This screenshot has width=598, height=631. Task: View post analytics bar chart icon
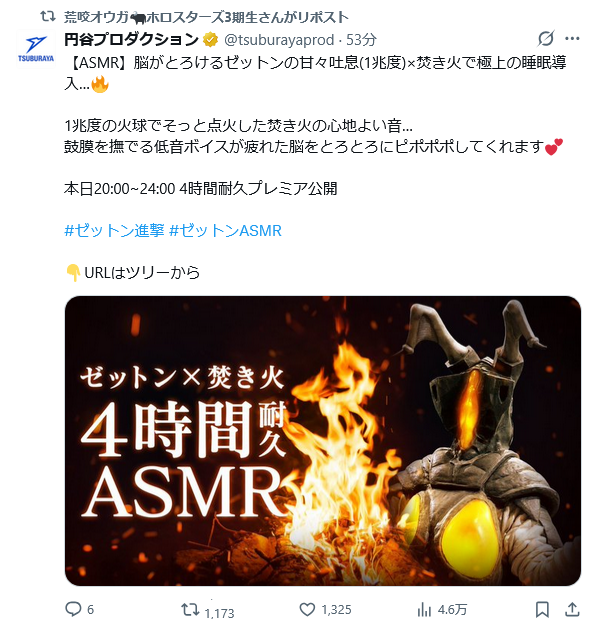424,609
